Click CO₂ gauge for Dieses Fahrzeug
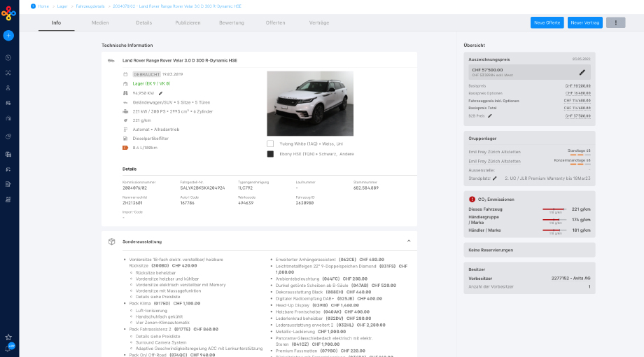 (x=554, y=210)
